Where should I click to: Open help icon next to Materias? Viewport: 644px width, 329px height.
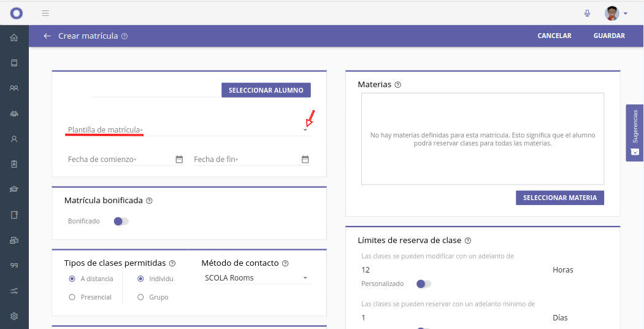pyautogui.click(x=397, y=85)
